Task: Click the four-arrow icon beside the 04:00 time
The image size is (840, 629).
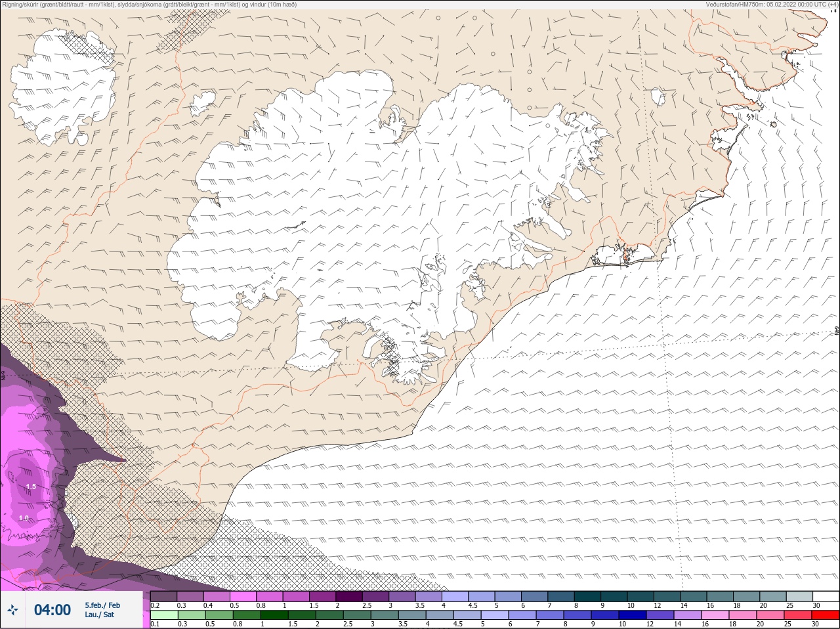Action: tap(12, 610)
